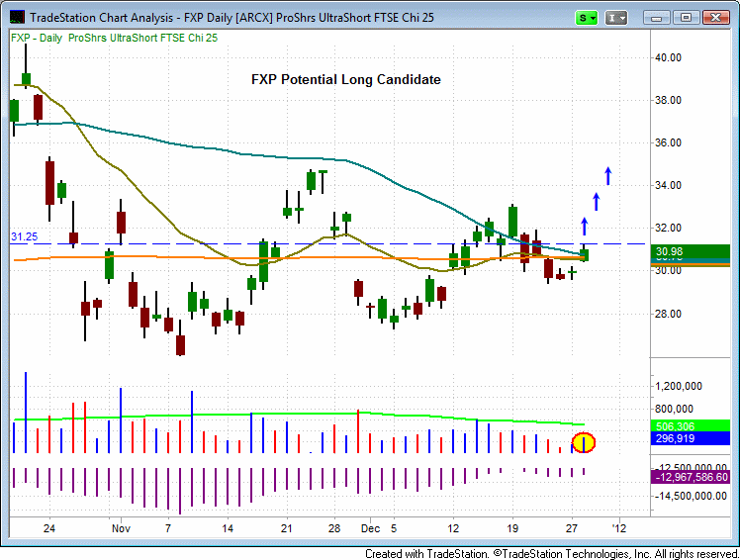
Task: Click the TradeStation window icon in the title bar
Action: (x=17, y=18)
